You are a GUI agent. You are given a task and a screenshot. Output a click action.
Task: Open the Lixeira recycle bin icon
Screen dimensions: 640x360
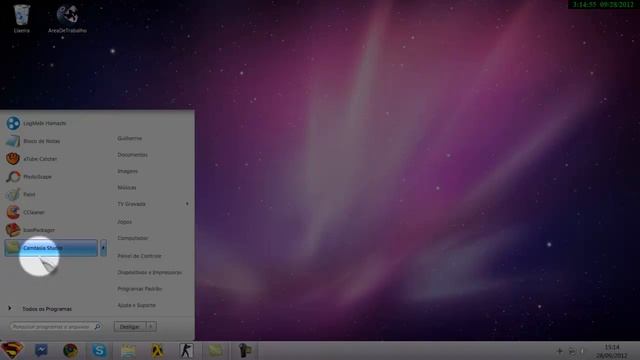(x=22, y=18)
